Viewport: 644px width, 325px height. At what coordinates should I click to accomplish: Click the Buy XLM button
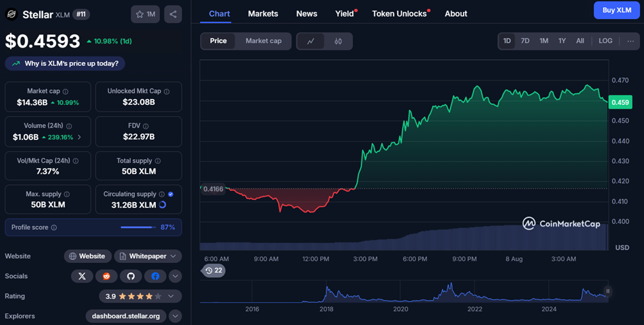[617, 11]
